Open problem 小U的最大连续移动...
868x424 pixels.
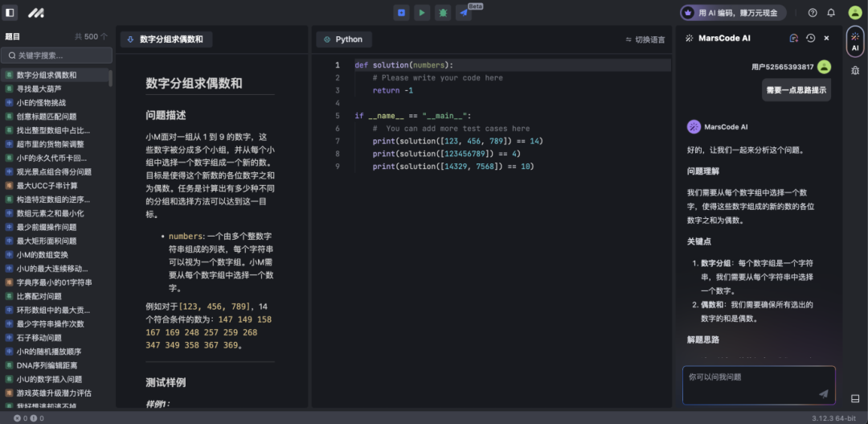click(x=55, y=269)
